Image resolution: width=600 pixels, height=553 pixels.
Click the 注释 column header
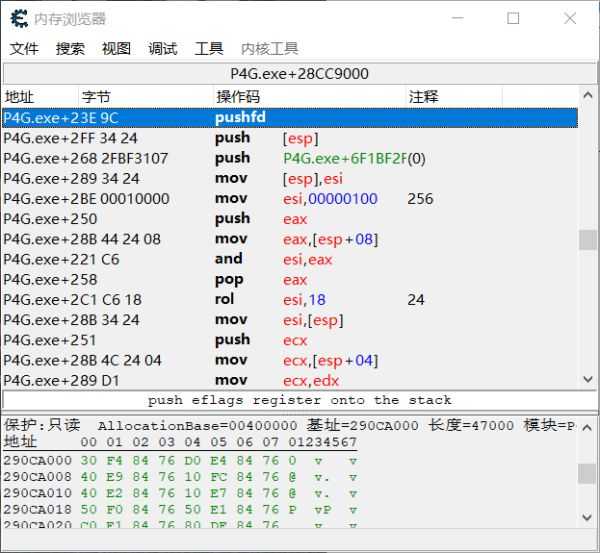423,97
